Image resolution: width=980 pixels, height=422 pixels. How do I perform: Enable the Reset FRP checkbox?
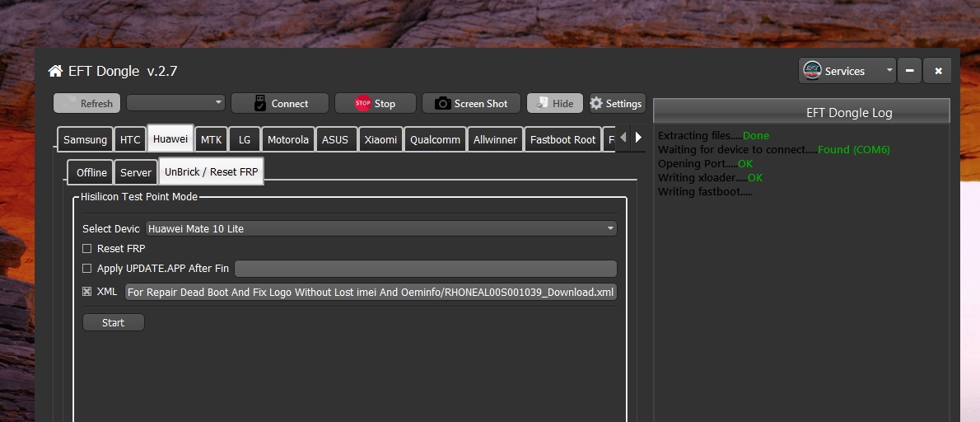86,248
